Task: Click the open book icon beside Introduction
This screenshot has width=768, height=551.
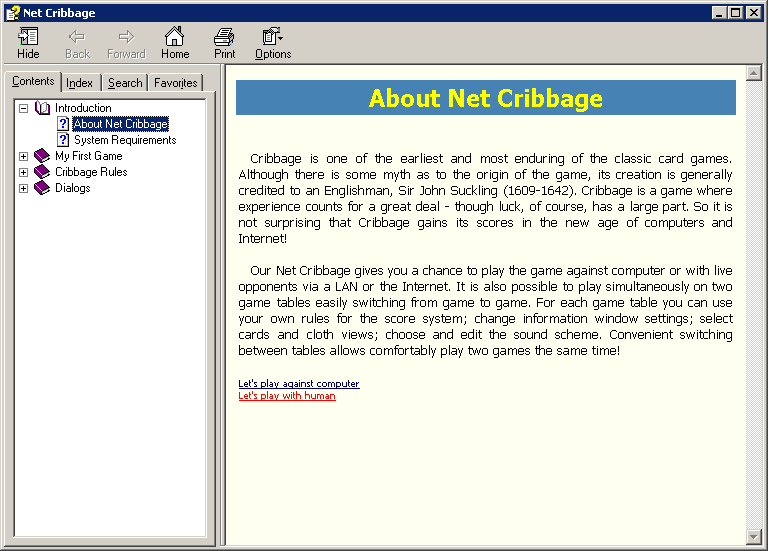Action: point(43,108)
